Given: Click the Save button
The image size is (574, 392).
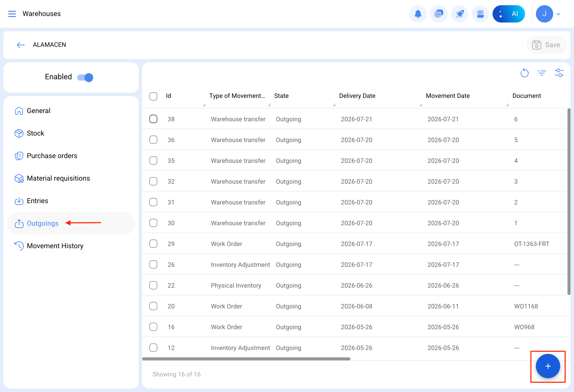Looking at the screenshot, I should (546, 45).
